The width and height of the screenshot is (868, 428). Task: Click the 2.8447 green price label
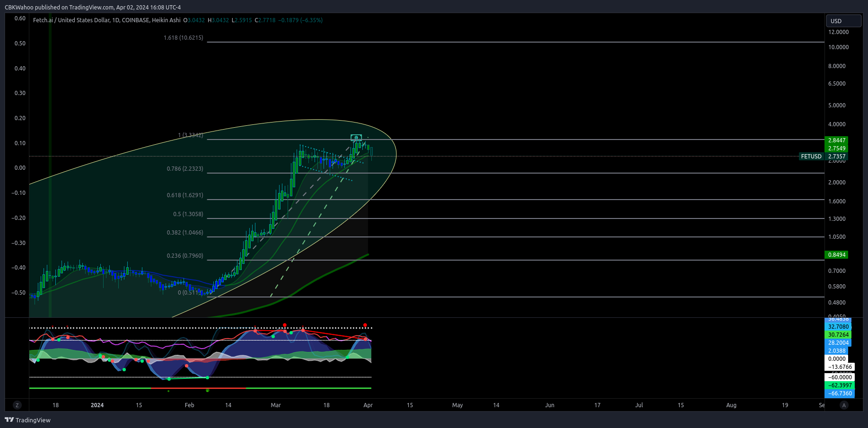[x=836, y=140]
